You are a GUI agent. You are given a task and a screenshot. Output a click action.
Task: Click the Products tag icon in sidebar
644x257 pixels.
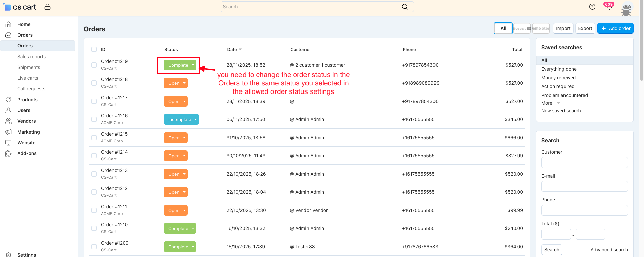tap(9, 100)
